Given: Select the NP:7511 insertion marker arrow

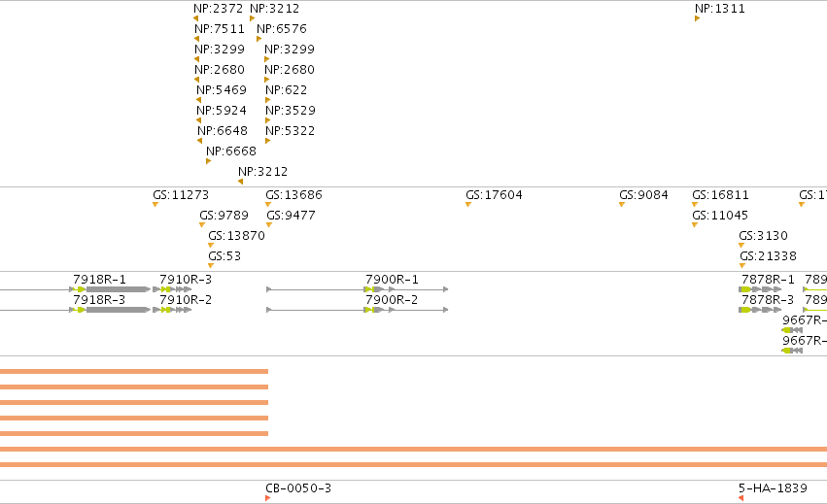Looking at the screenshot, I should (196, 39).
